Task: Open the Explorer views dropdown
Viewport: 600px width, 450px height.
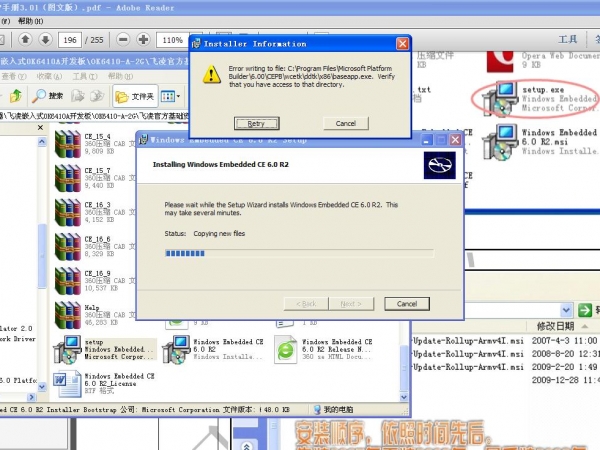Action: pos(171,96)
